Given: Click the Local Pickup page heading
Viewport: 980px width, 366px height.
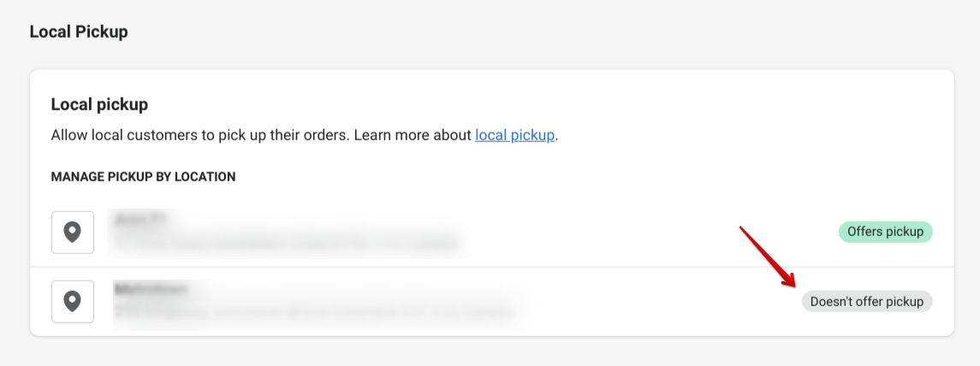Looking at the screenshot, I should click(79, 32).
